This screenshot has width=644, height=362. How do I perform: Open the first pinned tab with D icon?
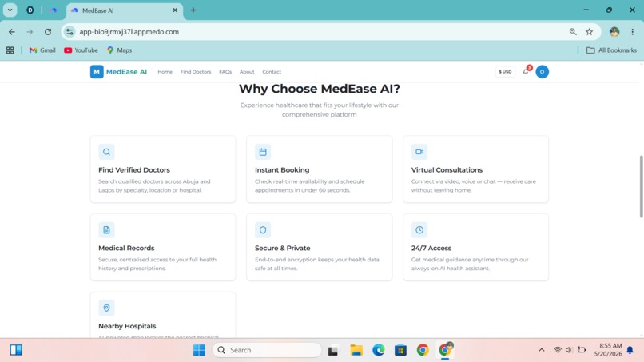(30, 10)
